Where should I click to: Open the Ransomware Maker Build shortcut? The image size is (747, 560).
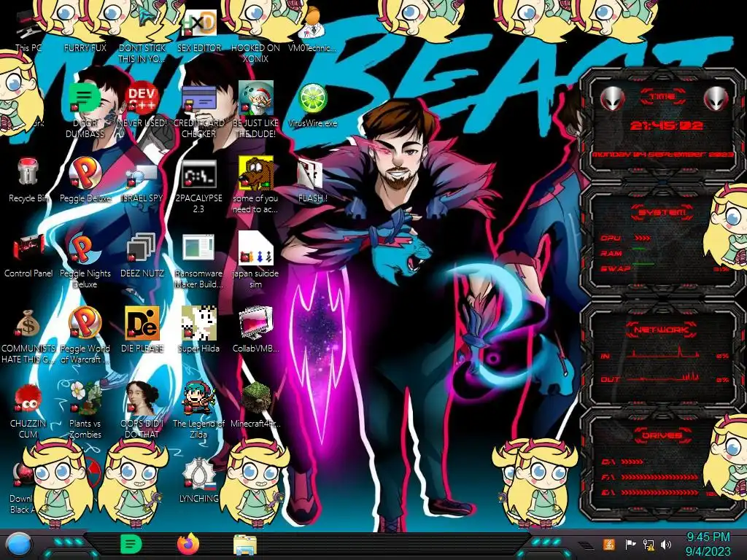198,261
